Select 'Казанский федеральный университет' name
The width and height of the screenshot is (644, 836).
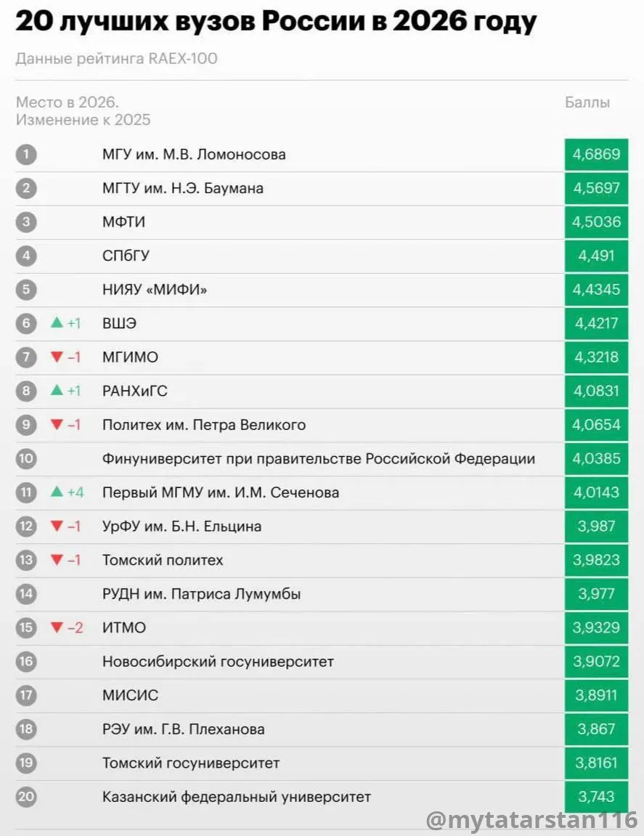pyautogui.click(x=237, y=797)
